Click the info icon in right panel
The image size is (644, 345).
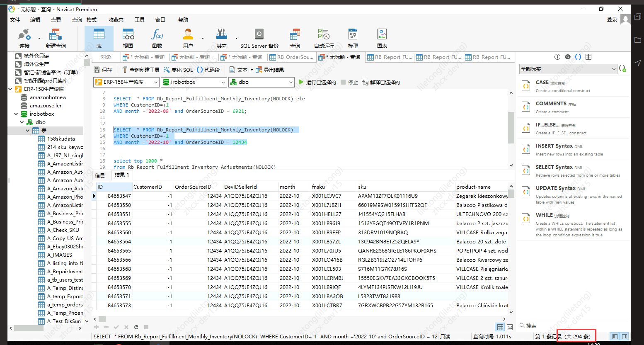pos(557,57)
